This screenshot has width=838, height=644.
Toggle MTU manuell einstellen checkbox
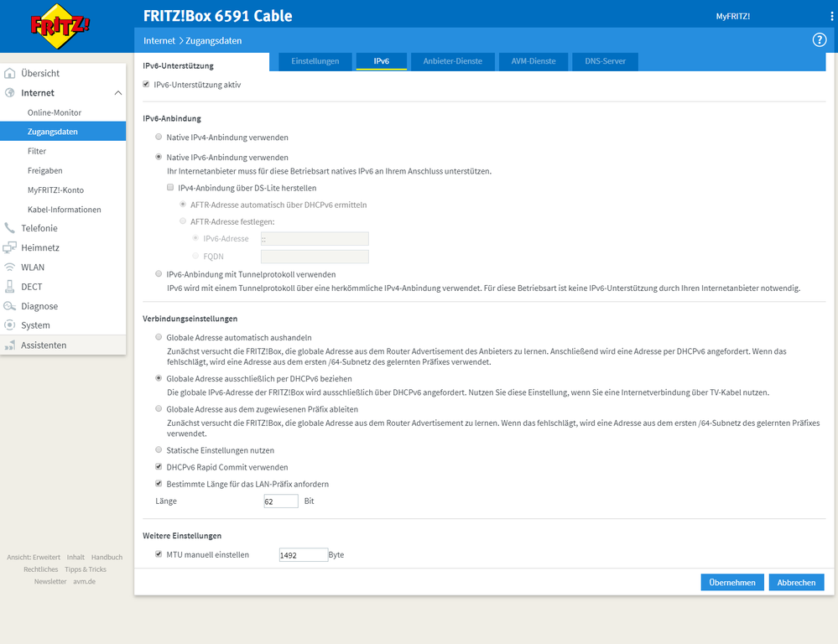(x=159, y=554)
